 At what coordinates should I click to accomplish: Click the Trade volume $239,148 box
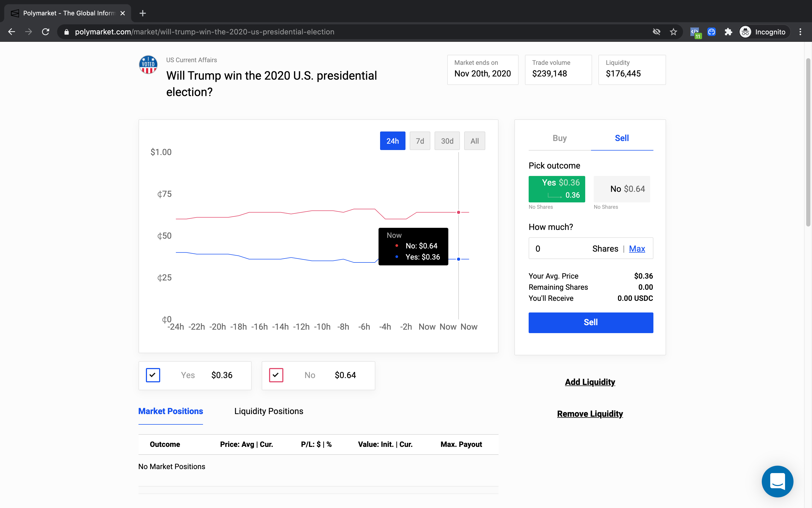pyautogui.click(x=558, y=70)
